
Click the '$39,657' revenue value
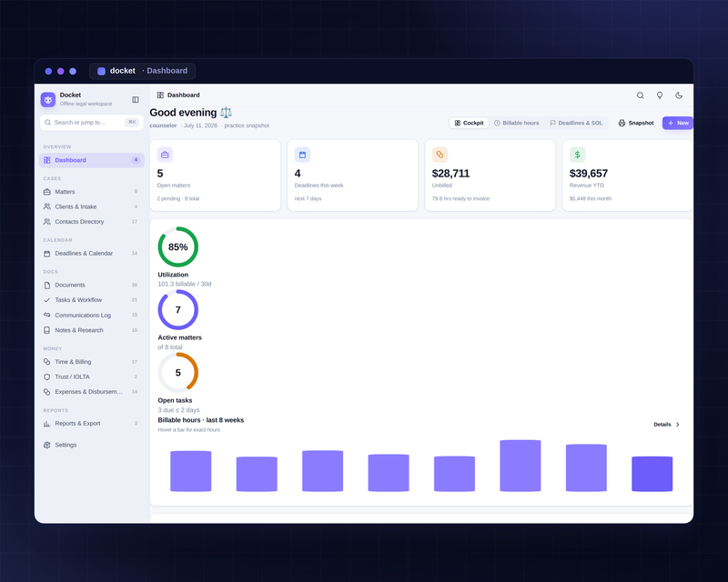[588, 174]
